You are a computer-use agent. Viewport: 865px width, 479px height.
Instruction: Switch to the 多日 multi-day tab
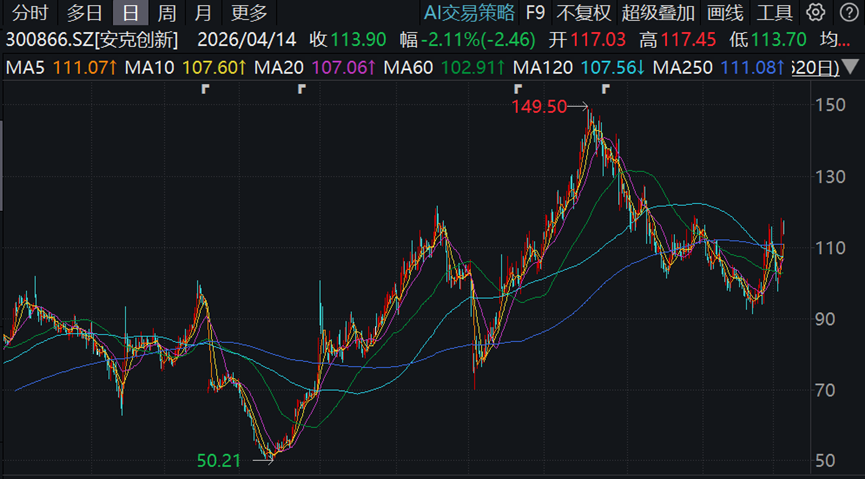point(84,12)
